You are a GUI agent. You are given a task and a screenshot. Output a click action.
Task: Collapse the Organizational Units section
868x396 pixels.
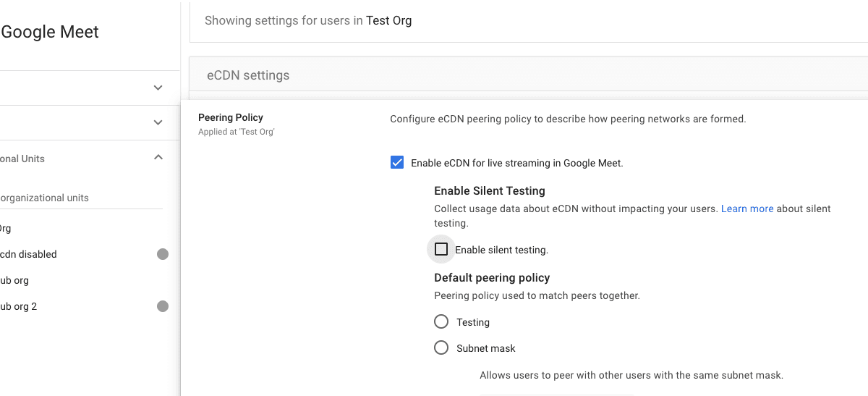click(x=158, y=158)
